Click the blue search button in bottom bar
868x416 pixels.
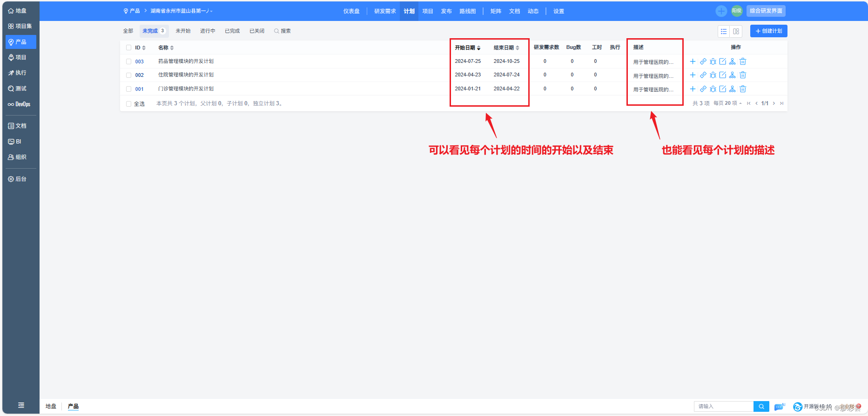coord(761,407)
